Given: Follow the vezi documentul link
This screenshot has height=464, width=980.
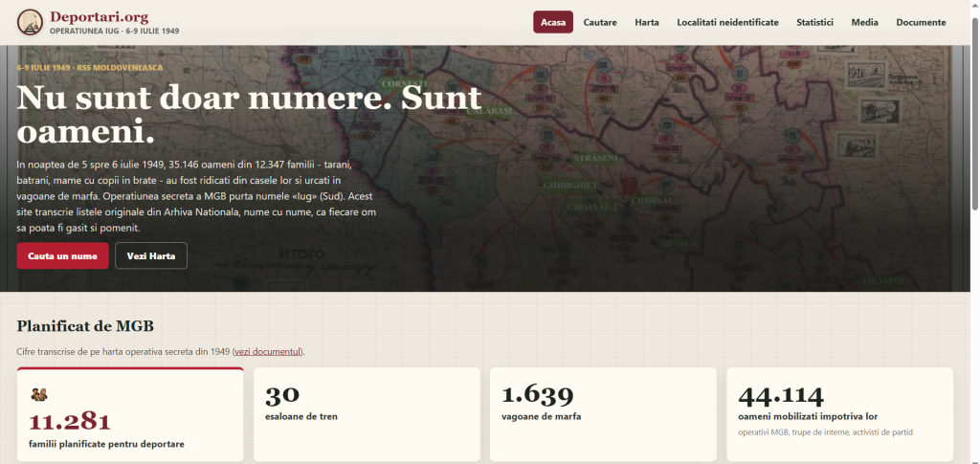Looking at the screenshot, I should pos(268,352).
